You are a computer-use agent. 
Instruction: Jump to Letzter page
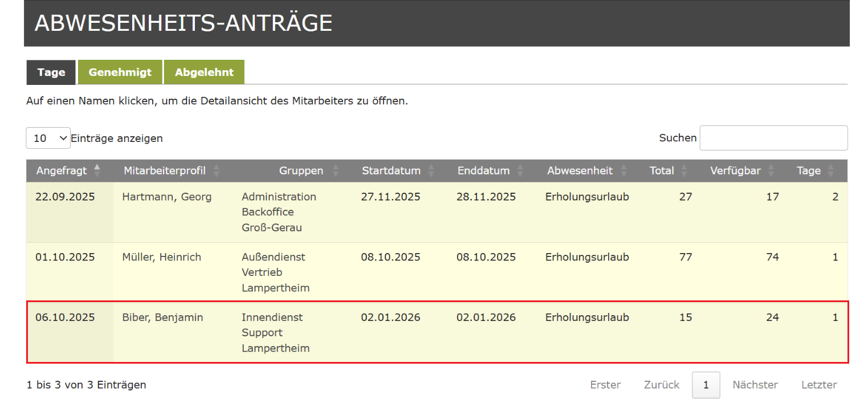(x=819, y=385)
